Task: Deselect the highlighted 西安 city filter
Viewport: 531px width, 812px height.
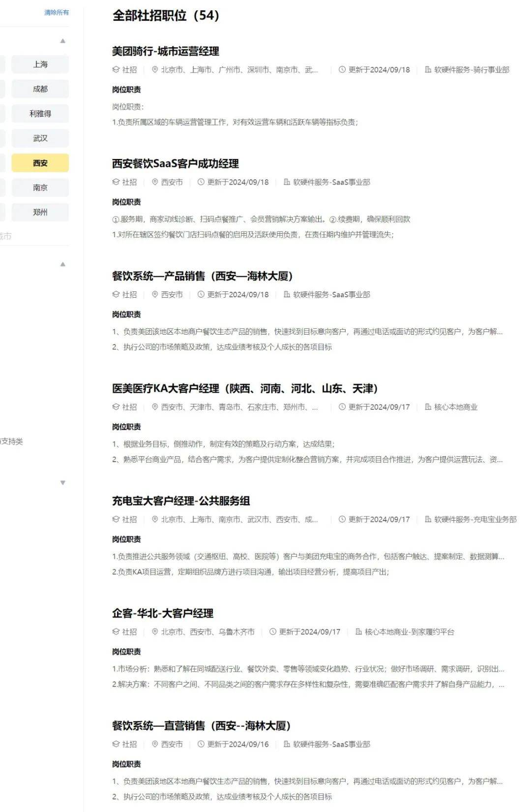Action: [40, 163]
